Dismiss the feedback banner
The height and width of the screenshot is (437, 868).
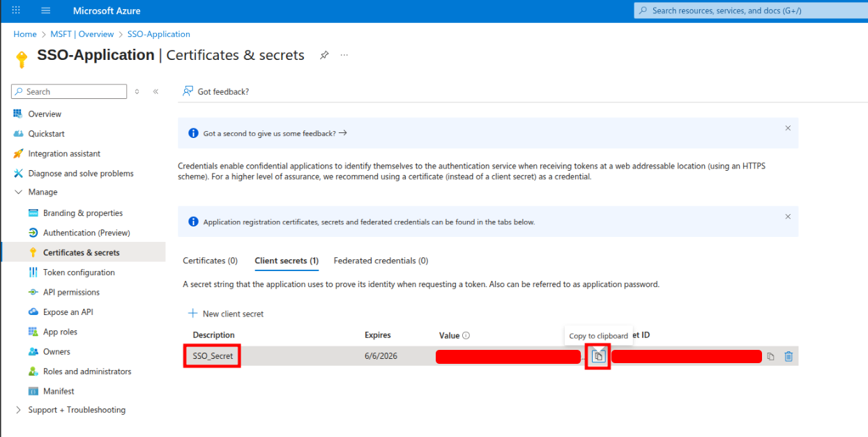(788, 128)
